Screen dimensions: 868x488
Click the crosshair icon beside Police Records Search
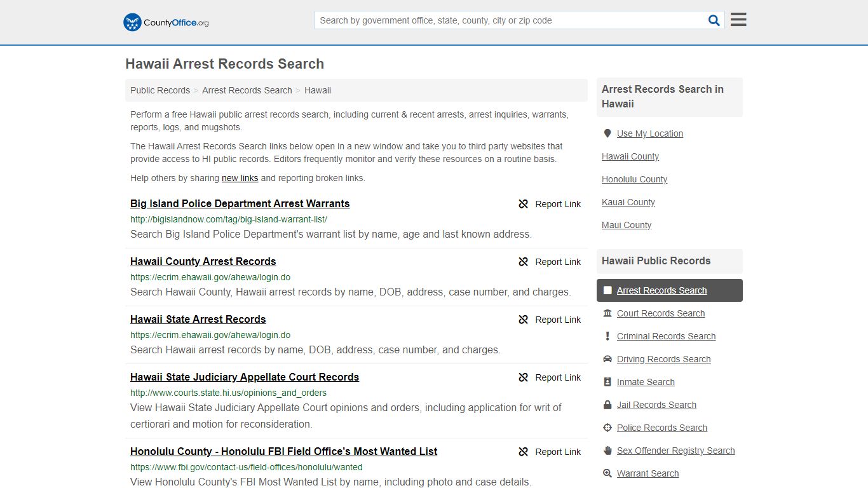[607, 428]
